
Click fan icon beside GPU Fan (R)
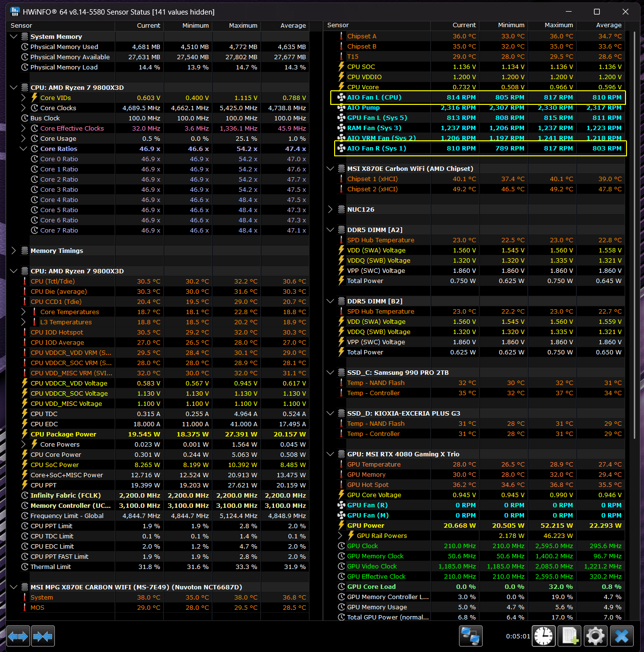(x=341, y=505)
